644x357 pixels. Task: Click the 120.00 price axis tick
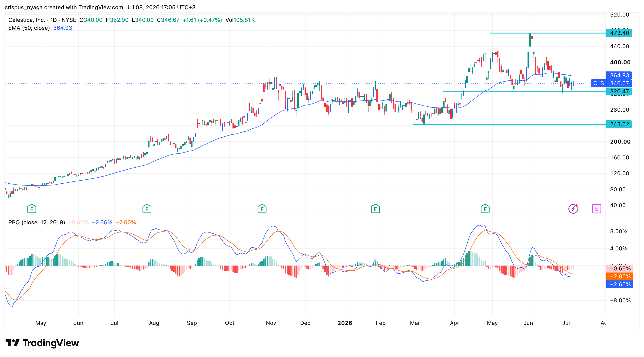pos(619,173)
